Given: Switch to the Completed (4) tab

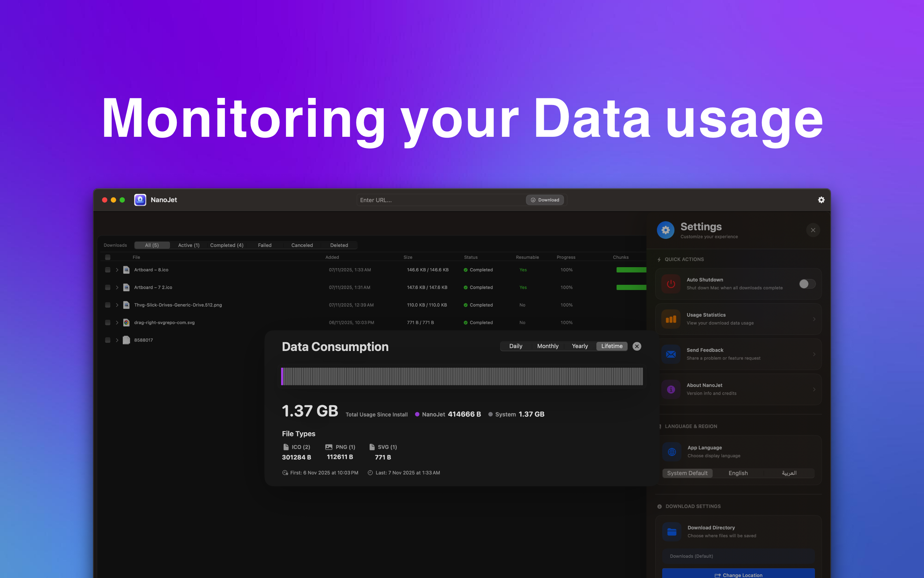Looking at the screenshot, I should pyautogui.click(x=227, y=245).
